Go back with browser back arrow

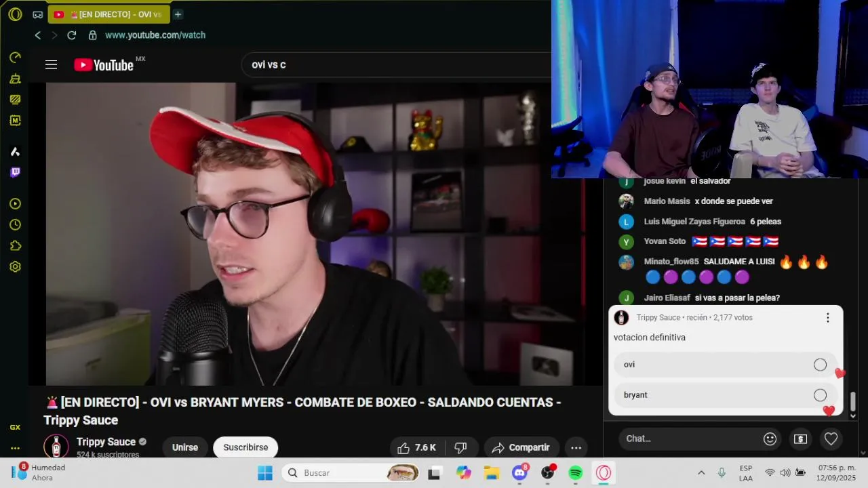[x=38, y=35]
